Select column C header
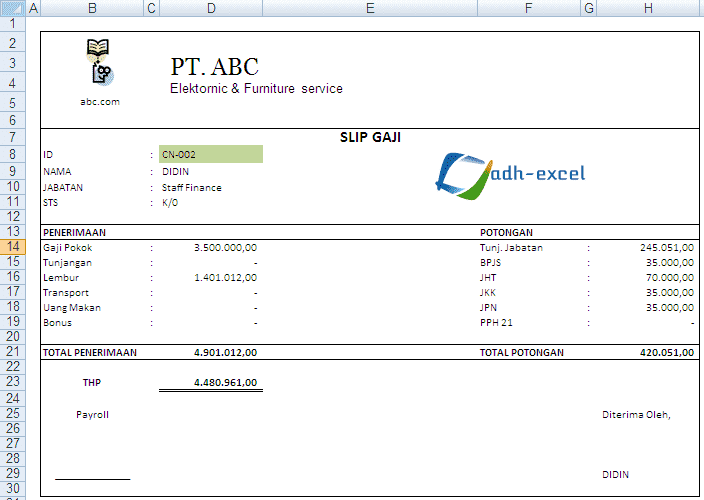This screenshot has height=500, width=704. pyautogui.click(x=151, y=8)
